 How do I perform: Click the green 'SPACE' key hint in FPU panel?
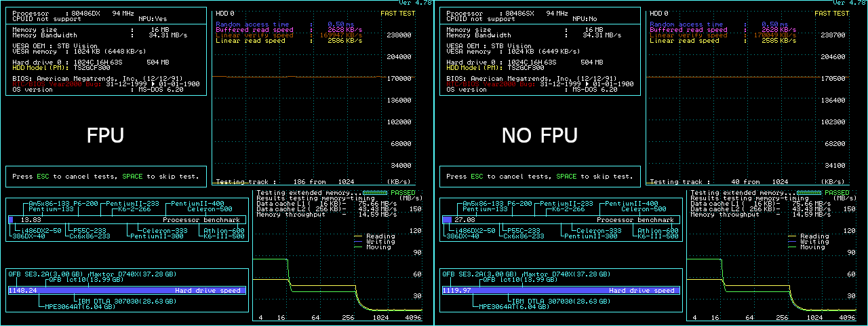point(132,177)
